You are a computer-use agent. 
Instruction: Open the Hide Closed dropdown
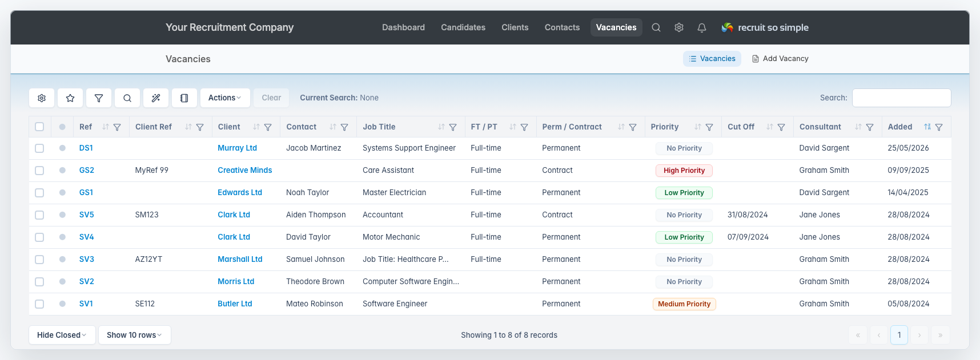(62, 335)
